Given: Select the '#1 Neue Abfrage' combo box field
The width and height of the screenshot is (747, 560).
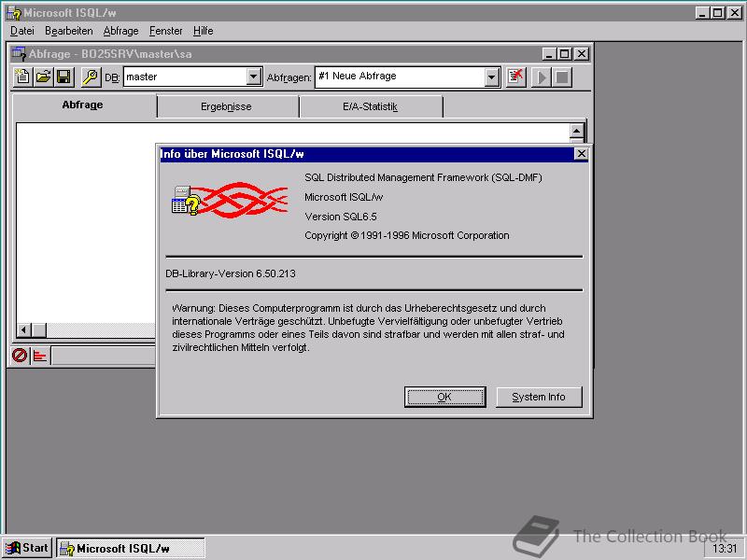Looking at the screenshot, I should coord(408,77).
